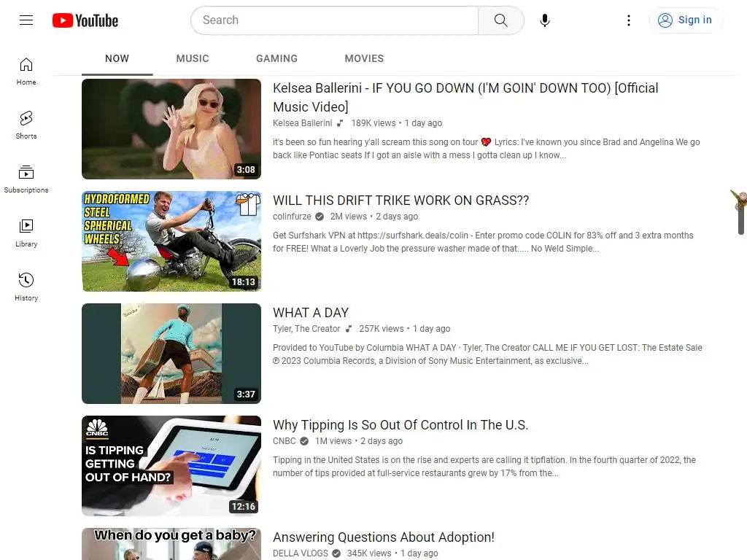
Task: Open Home in the sidebar
Action: (26, 71)
